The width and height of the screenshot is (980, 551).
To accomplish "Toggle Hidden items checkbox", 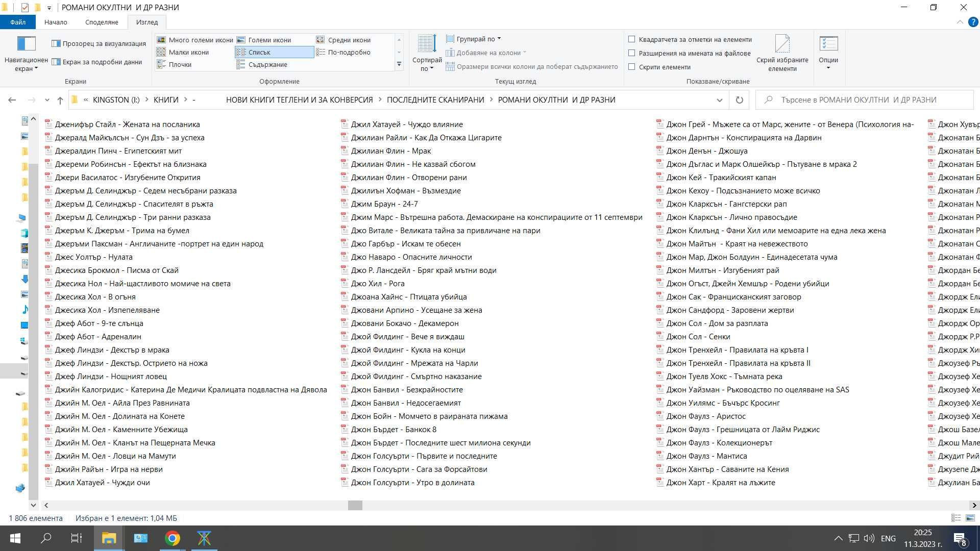I will pos(632,67).
